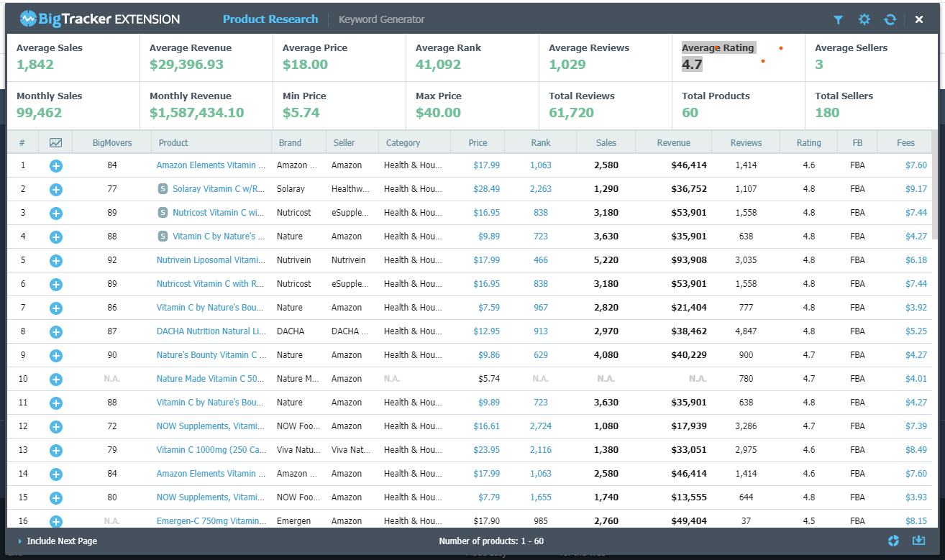Sort by Rating column header

[809, 142]
